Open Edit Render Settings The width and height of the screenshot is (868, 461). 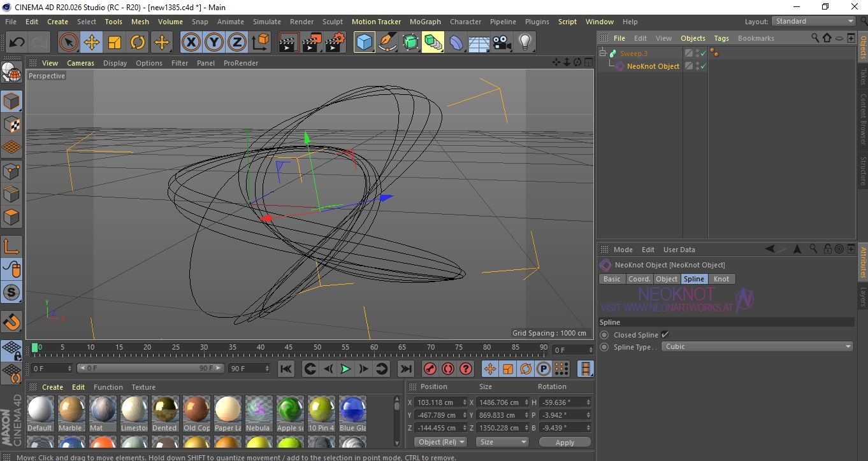335,43
